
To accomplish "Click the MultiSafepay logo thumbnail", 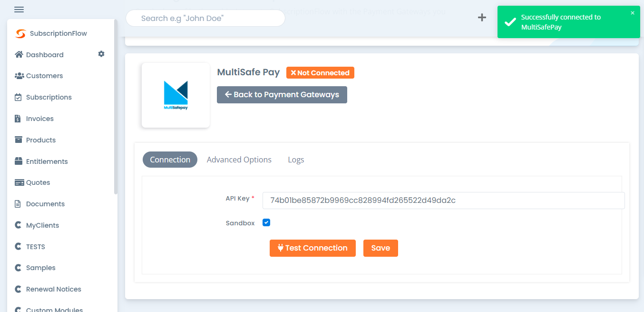I will click(x=176, y=95).
